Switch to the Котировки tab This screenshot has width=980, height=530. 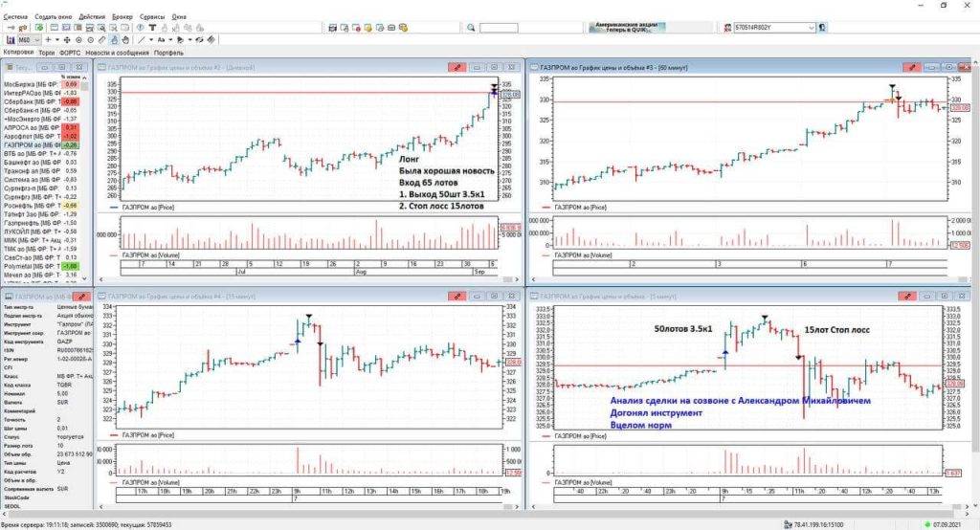(19, 53)
